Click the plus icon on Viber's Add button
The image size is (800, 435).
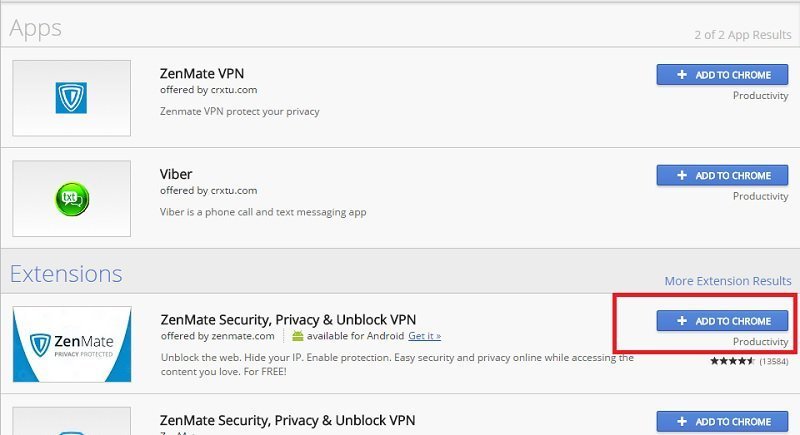[x=682, y=175]
